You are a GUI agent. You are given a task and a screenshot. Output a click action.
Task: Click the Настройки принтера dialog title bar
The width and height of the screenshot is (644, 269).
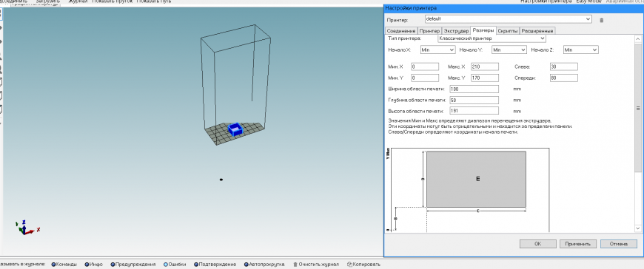coord(513,8)
